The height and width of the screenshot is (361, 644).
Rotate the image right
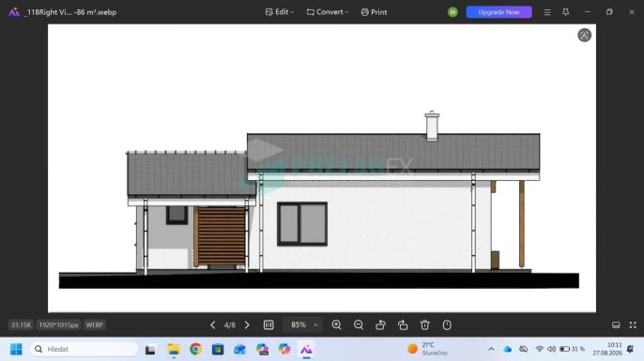pyautogui.click(x=403, y=324)
